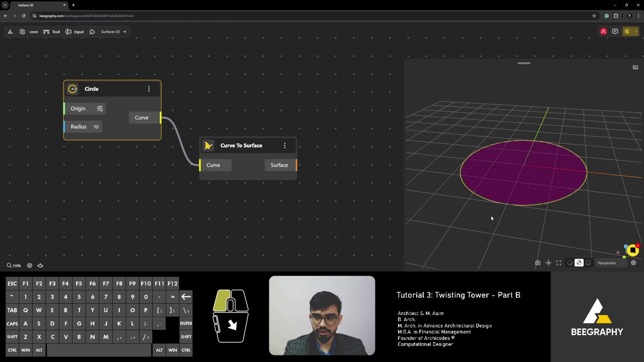644x362 pixels.
Task: Expand the chevron beside the parameters button
Action: (x=636, y=31)
